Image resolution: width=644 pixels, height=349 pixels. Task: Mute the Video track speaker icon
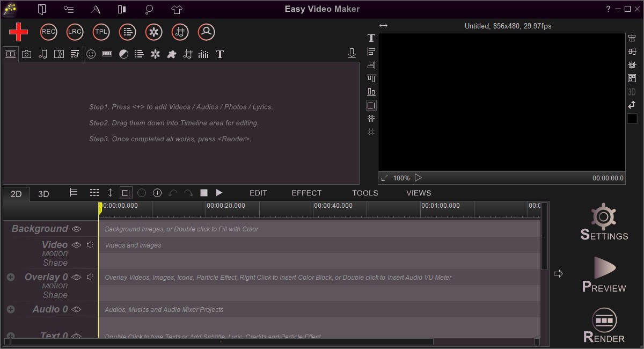tap(89, 244)
